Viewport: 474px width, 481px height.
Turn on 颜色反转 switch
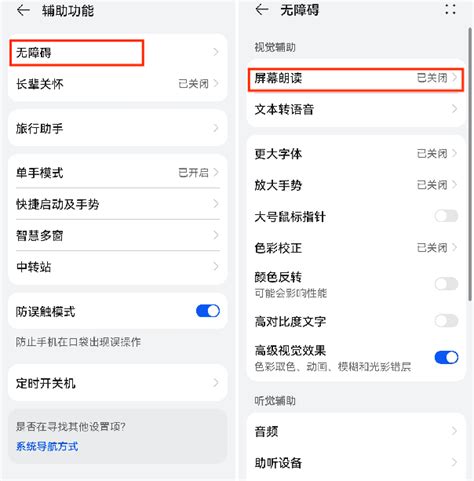click(x=446, y=284)
